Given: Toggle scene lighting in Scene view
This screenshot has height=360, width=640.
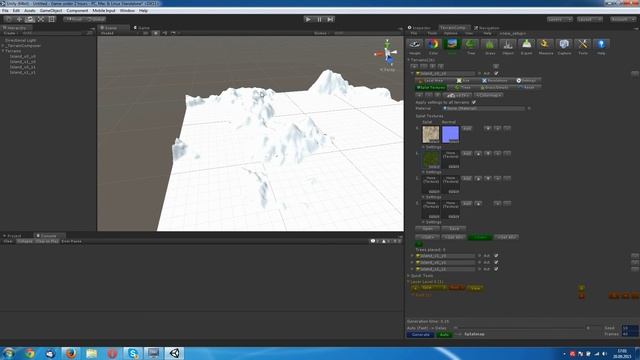Looking at the screenshot, I should pos(156,33).
